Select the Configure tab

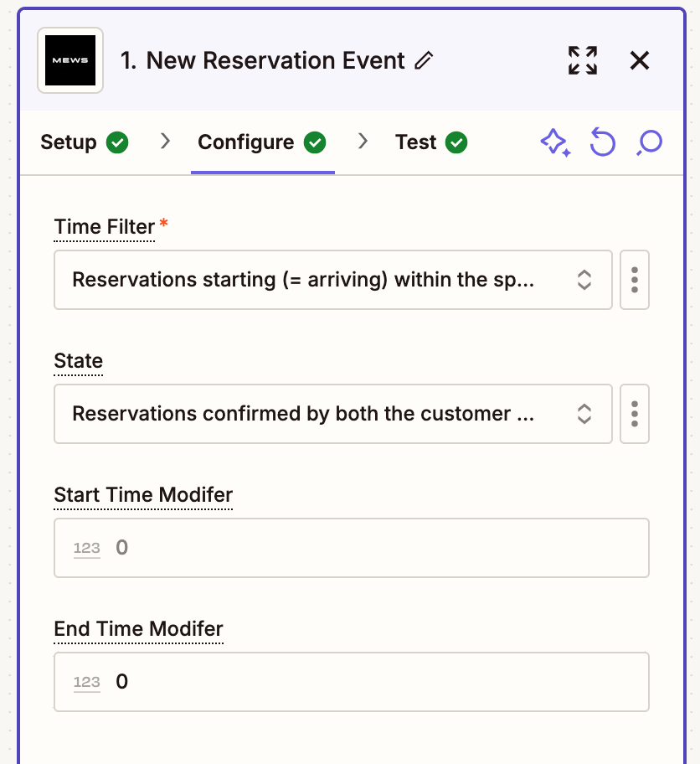coord(262,142)
